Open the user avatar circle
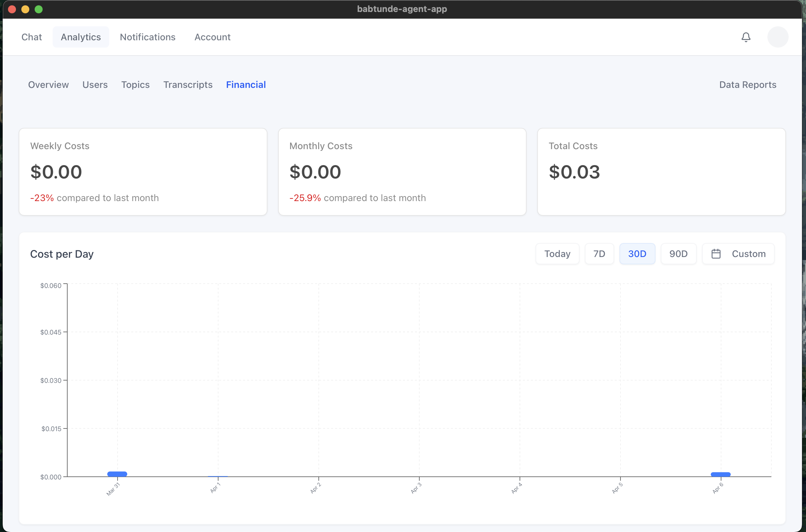The width and height of the screenshot is (806, 532). pyautogui.click(x=777, y=37)
